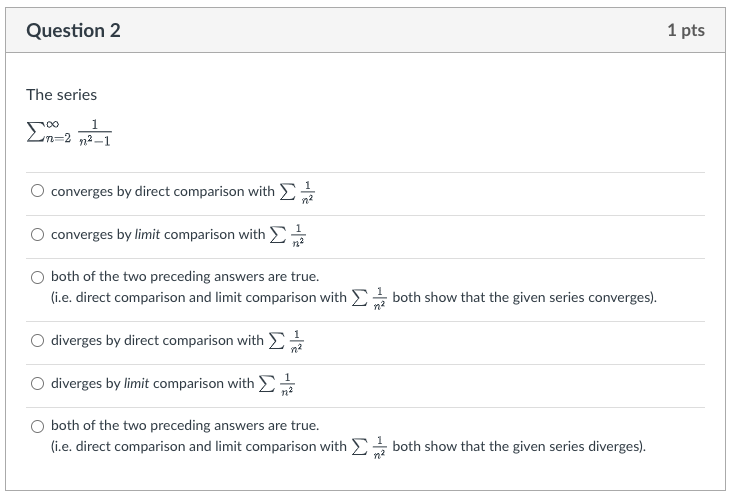Viewport: 732px width, 495px height.
Task: Click 'both of the two preceding answers' text above converges explanation
Action: [185, 276]
